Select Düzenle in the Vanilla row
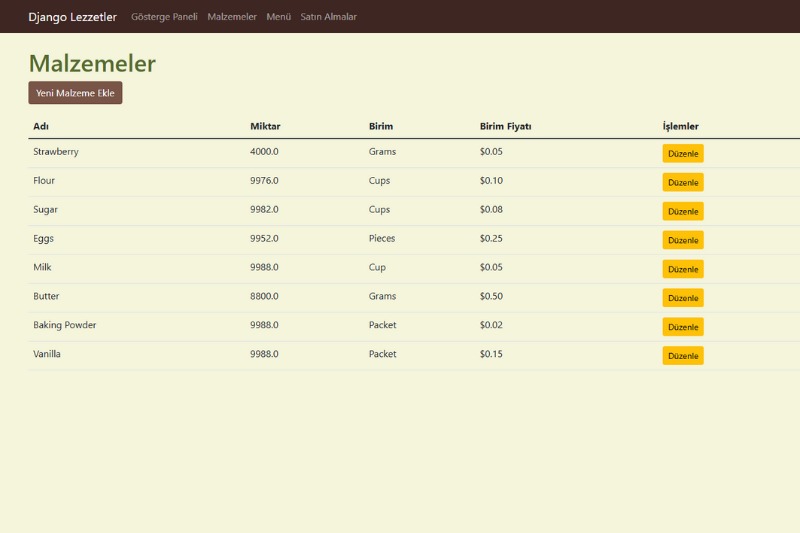The width and height of the screenshot is (800, 533). (682, 355)
